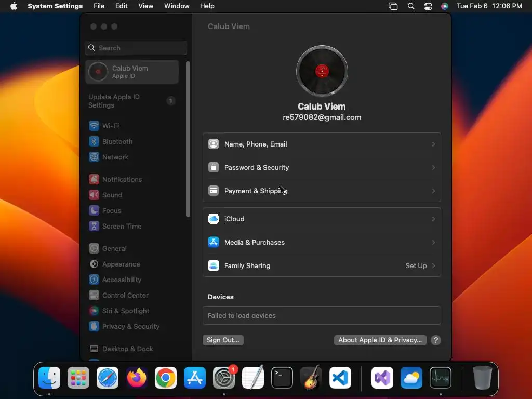Open Media & Purchases row

322,243
